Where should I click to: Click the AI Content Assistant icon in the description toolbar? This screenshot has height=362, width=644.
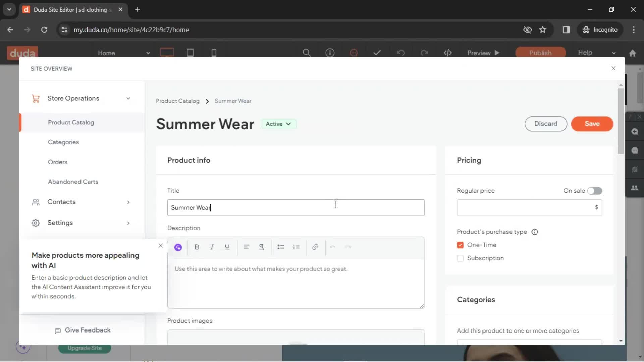click(178, 247)
